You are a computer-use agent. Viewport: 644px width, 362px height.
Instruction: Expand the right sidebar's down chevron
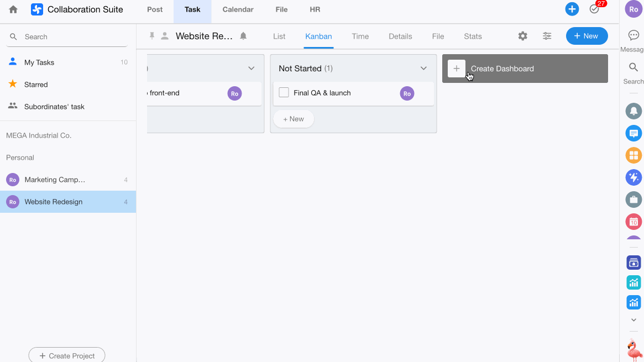click(633, 320)
